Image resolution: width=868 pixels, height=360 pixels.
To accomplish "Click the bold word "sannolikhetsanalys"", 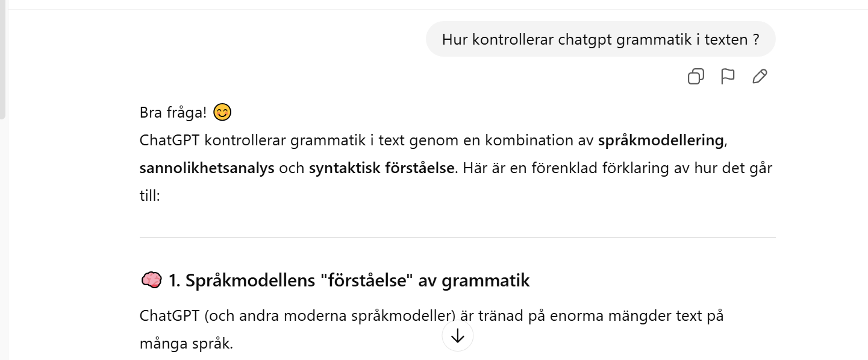I will (207, 168).
